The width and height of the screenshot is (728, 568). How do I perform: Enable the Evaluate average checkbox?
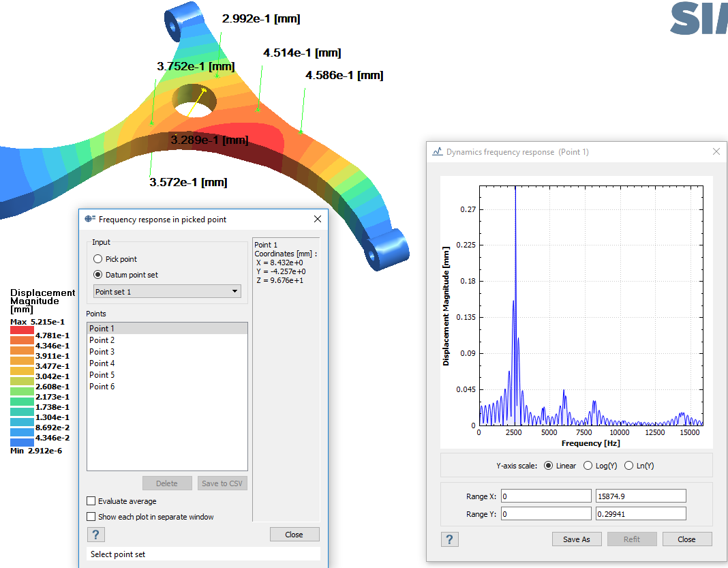coord(91,501)
